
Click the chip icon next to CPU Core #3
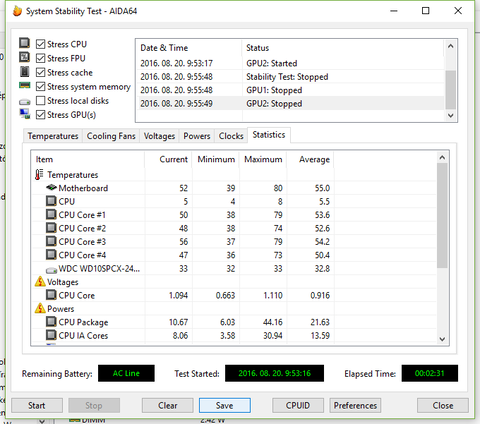tap(51, 241)
